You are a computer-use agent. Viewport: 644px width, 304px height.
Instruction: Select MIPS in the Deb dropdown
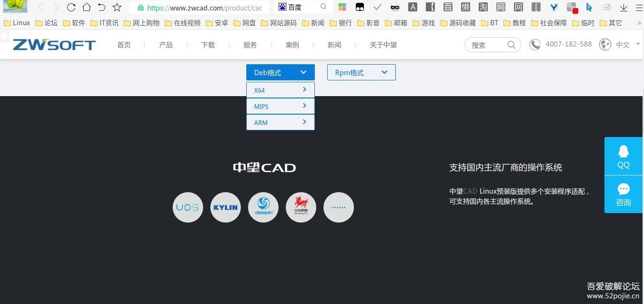click(x=281, y=106)
